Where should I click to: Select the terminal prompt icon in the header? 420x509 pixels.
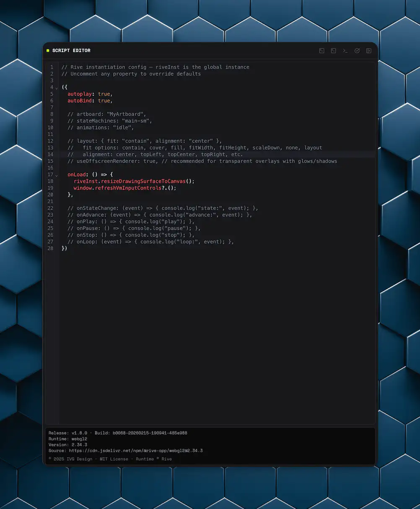(345, 51)
